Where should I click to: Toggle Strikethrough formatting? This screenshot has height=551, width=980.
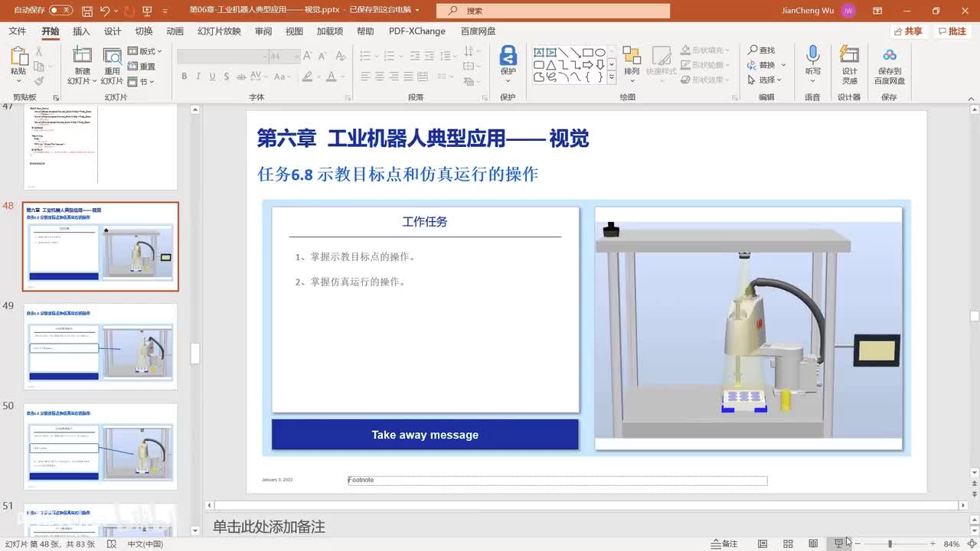(x=242, y=77)
